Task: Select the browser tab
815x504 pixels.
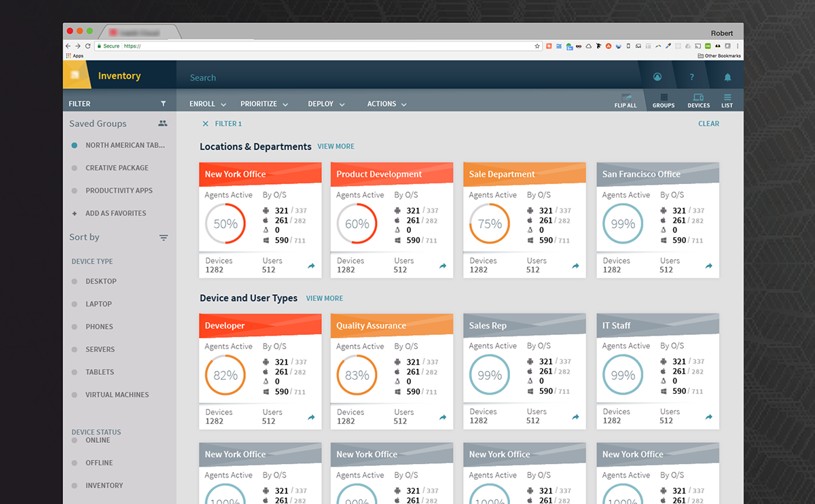Action: (x=139, y=32)
